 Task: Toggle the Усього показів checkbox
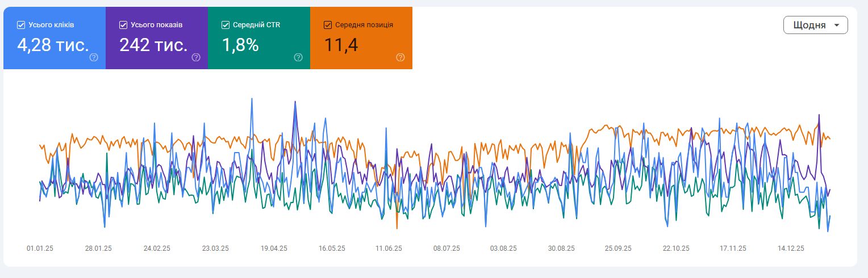point(123,25)
